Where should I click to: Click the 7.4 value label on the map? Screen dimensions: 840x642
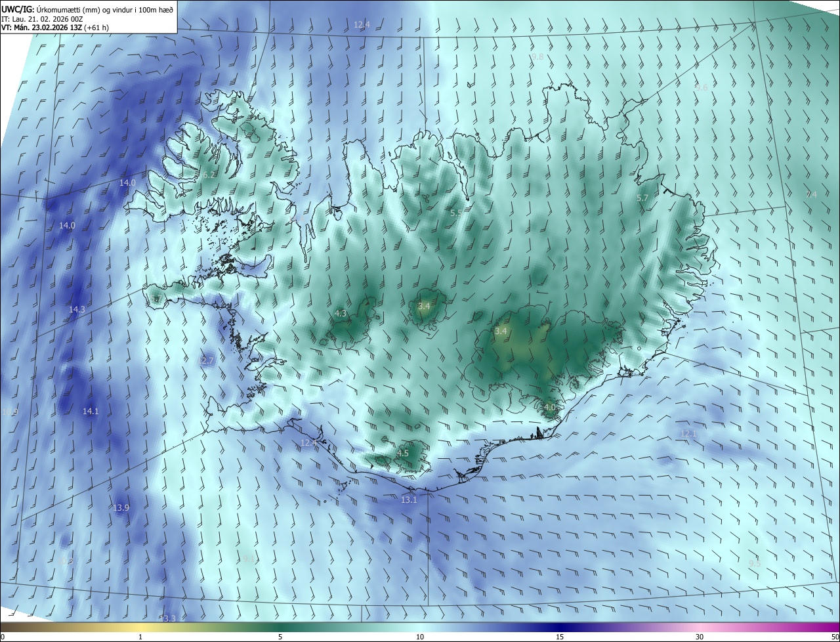(811, 194)
